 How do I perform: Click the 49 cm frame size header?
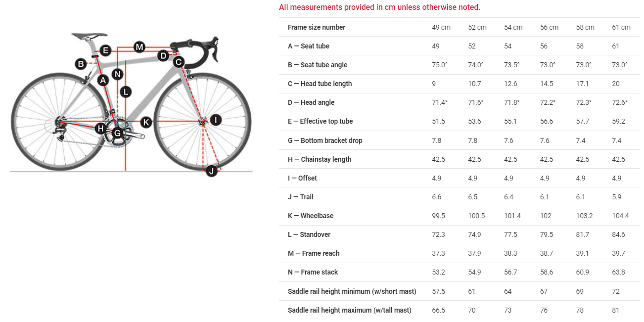click(441, 27)
